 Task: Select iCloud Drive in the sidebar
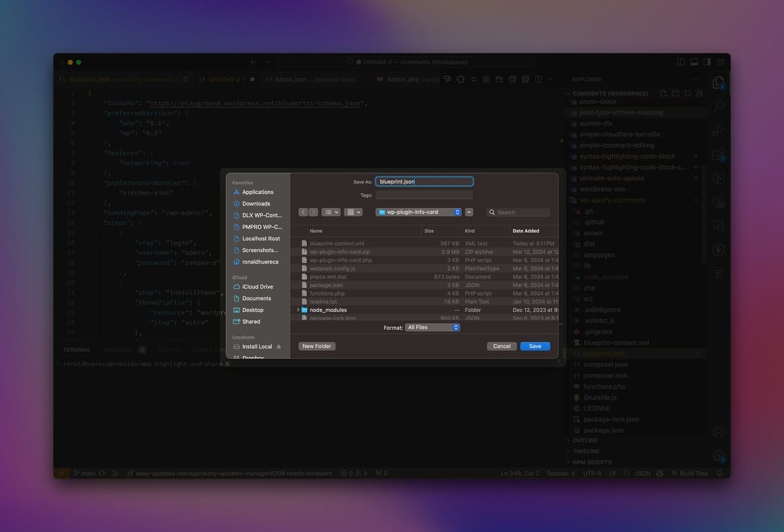pyautogui.click(x=257, y=287)
